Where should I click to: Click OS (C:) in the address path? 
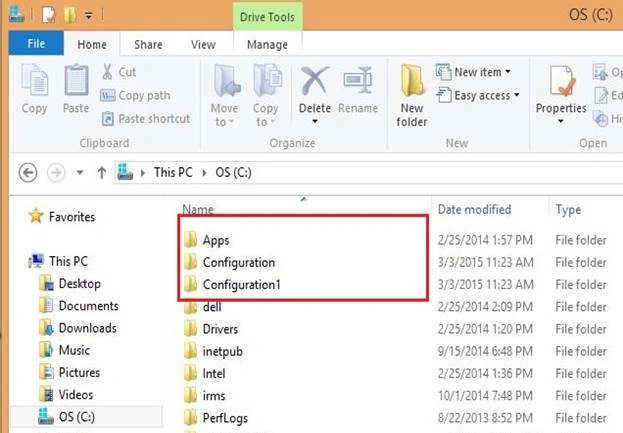pyautogui.click(x=233, y=172)
